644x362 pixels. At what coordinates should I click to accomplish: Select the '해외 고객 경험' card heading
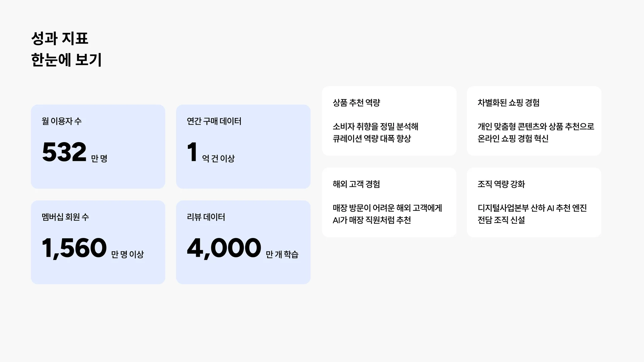[x=356, y=184]
